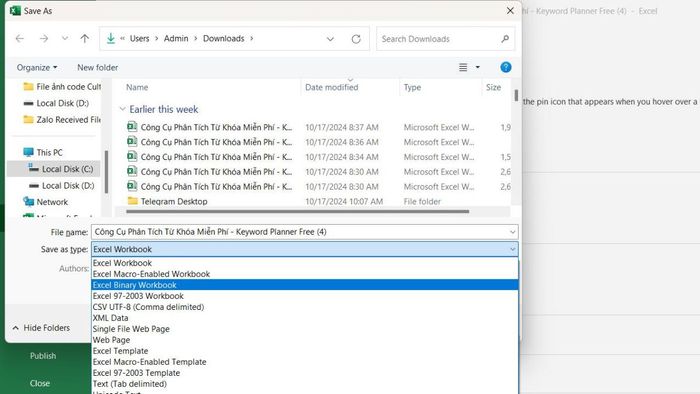Open the help question mark icon
700x394 pixels.
[505, 67]
